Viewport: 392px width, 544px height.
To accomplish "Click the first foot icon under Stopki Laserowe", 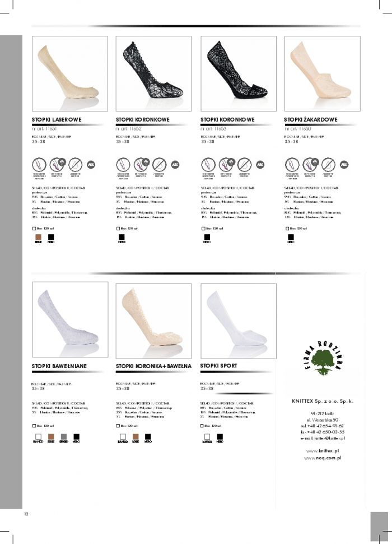I will pyautogui.click(x=39, y=165).
